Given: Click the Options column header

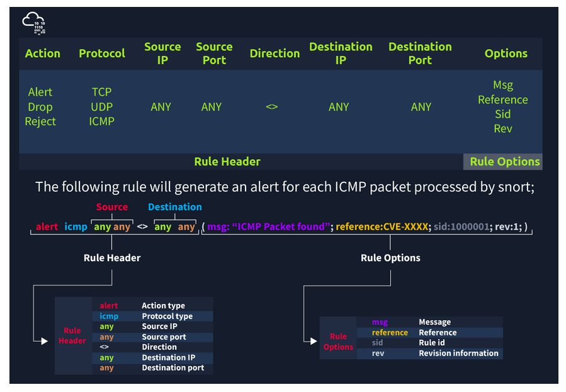Looking at the screenshot, I should [506, 53].
